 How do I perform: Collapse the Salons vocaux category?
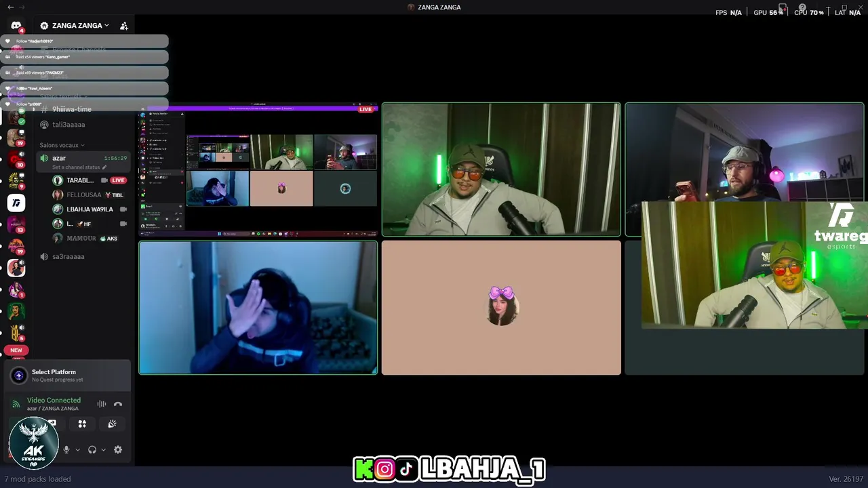click(62, 145)
